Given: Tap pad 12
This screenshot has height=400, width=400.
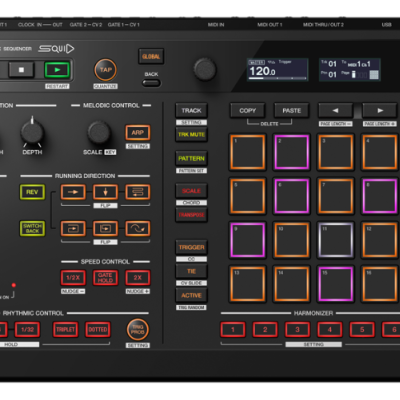Looking at the screenshot, I should click(x=380, y=240).
